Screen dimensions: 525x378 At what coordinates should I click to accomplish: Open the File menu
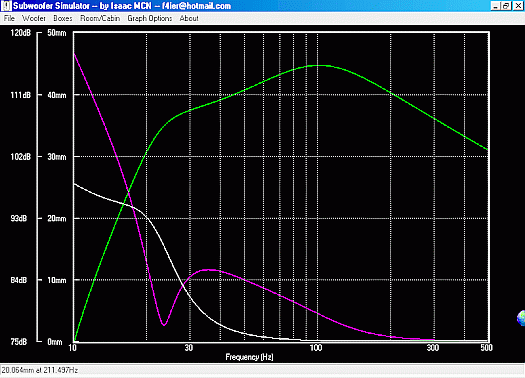[x=9, y=18]
